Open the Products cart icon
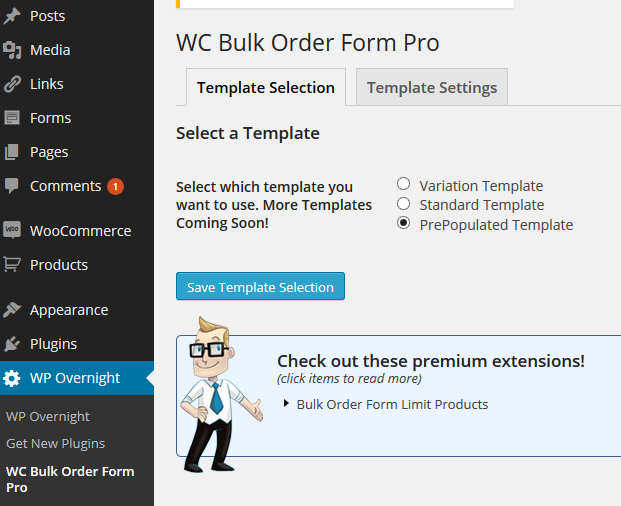 [x=11, y=264]
